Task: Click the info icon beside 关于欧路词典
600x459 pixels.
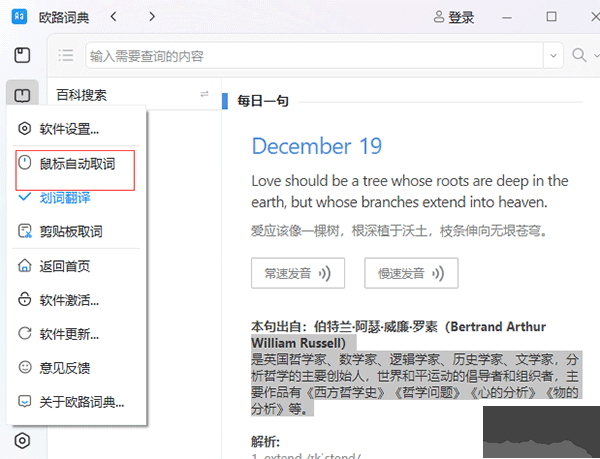Action: [x=25, y=401]
